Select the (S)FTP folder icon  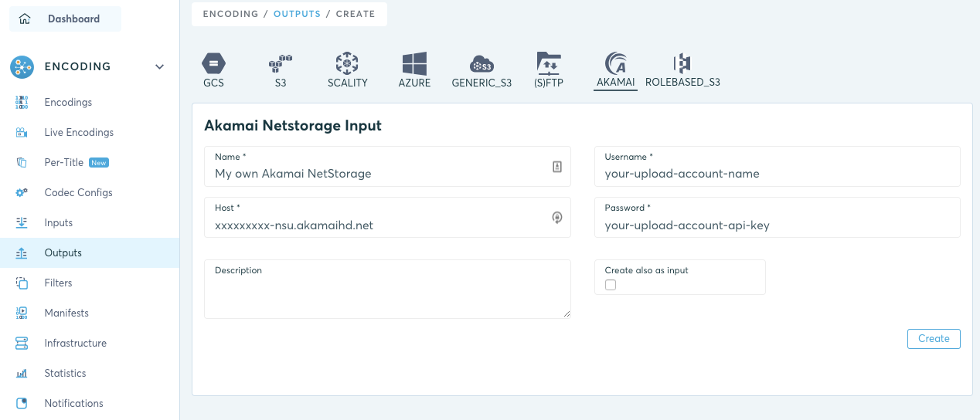coord(549,63)
